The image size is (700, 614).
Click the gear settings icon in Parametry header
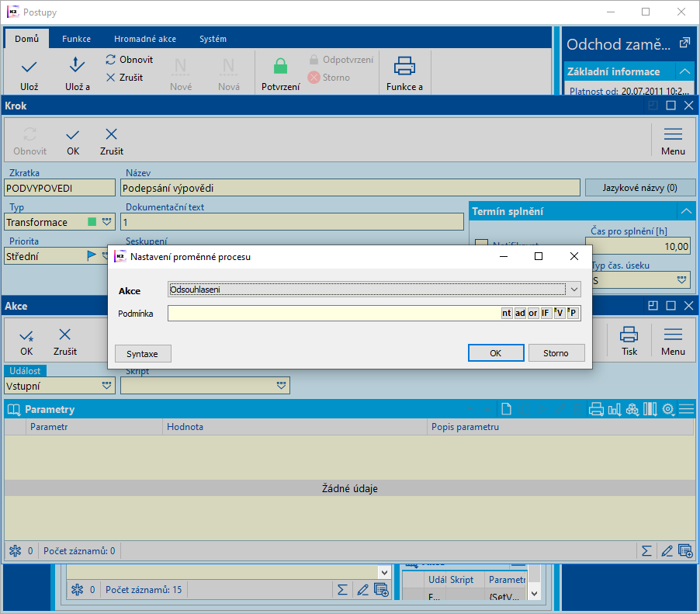668,409
